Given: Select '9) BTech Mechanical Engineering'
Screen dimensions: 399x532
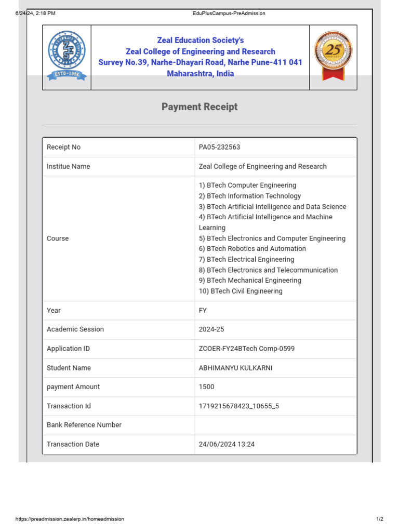Looking at the screenshot, I should 250,281.
